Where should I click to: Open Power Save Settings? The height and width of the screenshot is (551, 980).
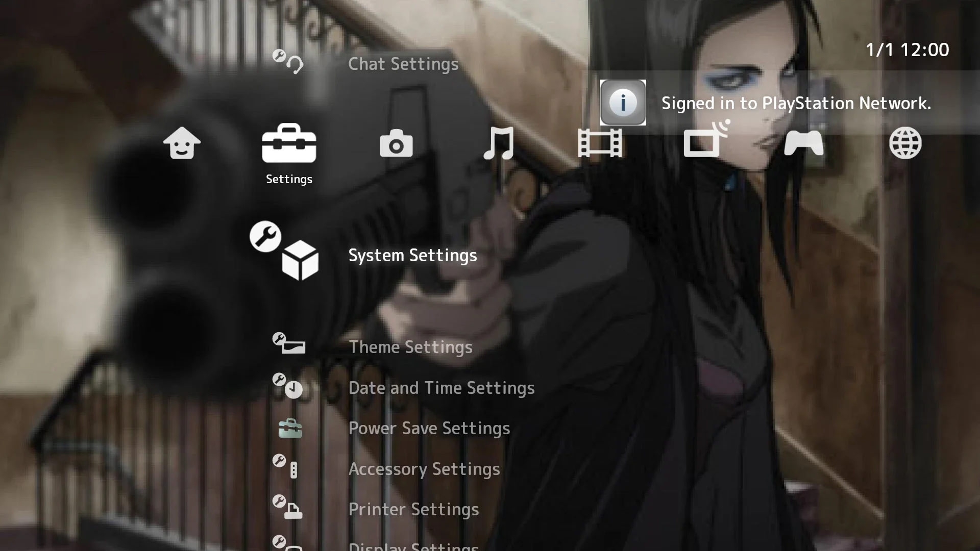point(429,429)
